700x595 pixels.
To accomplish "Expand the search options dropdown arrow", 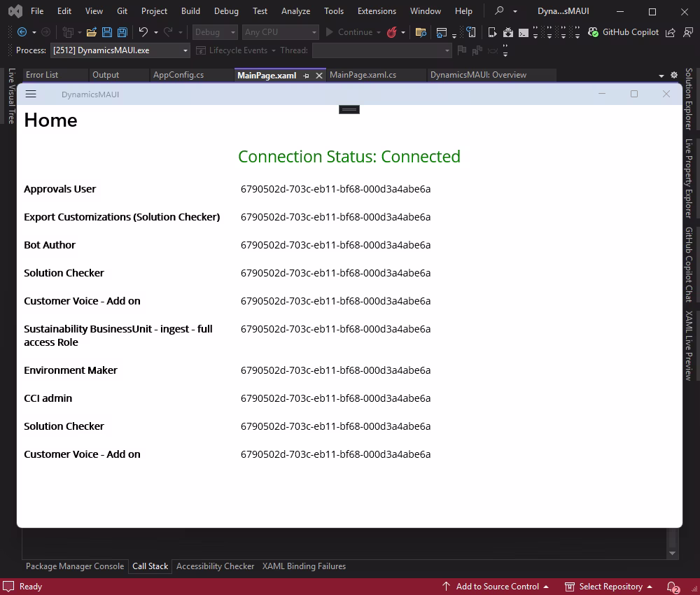I will click(x=515, y=11).
